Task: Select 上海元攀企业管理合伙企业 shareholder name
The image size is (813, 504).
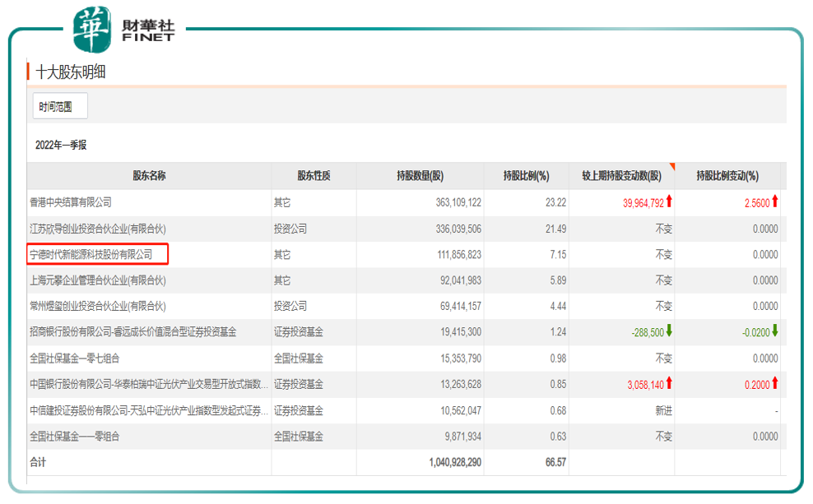Action: tap(97, 280)
